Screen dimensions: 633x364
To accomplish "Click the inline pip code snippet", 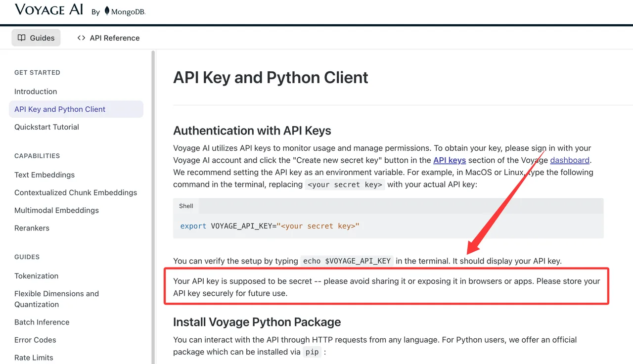I will pos(312,352).
